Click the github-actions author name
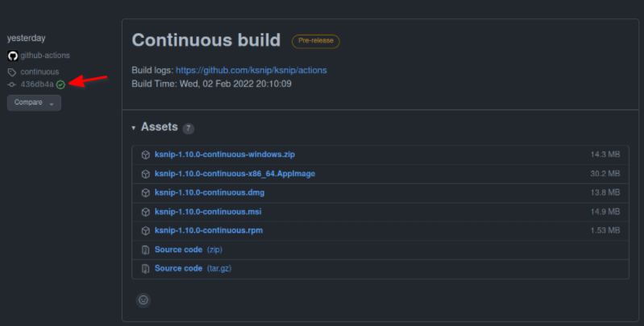Viewport: 644px width, 326px height. (45, 56)
